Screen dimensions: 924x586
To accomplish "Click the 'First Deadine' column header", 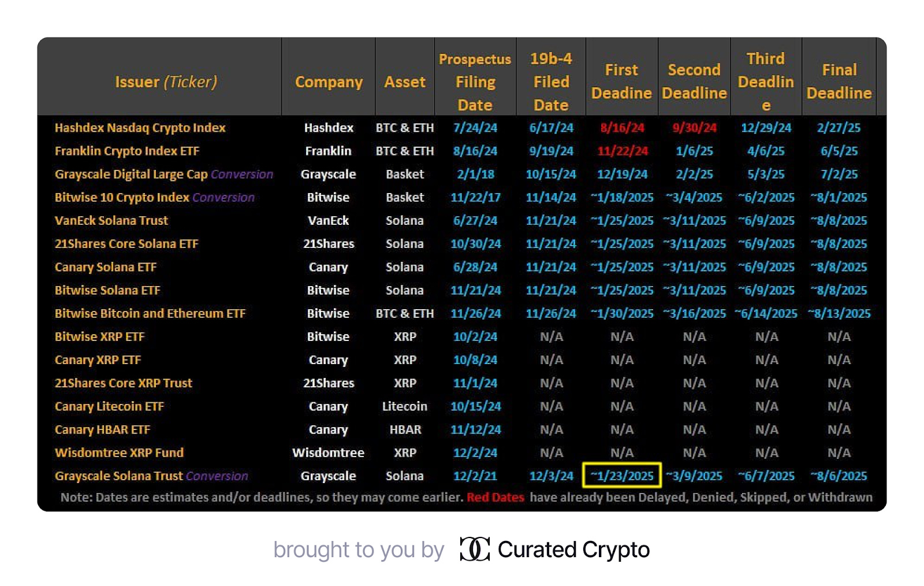I will [x=621, y=81].
